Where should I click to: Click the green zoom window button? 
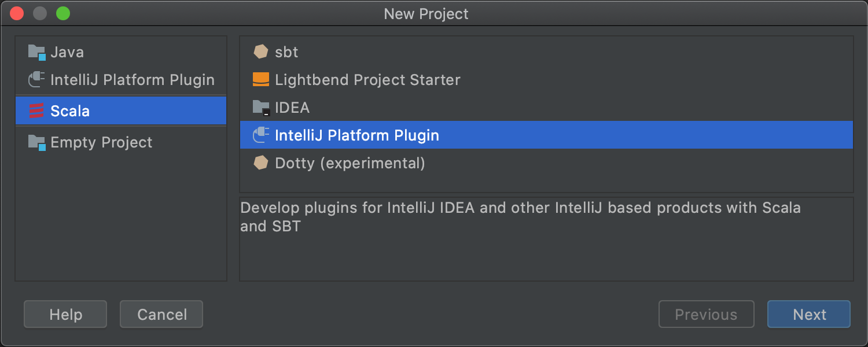click(62, 14)
